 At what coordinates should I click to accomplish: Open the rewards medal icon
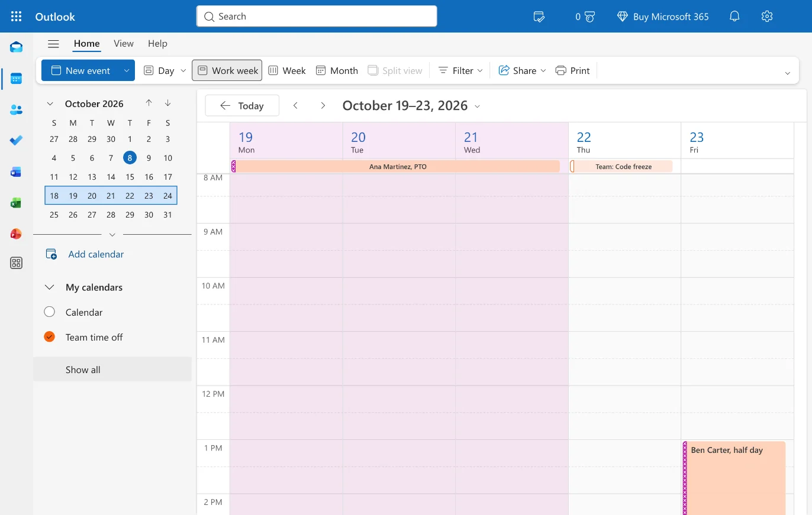[585, 17]
